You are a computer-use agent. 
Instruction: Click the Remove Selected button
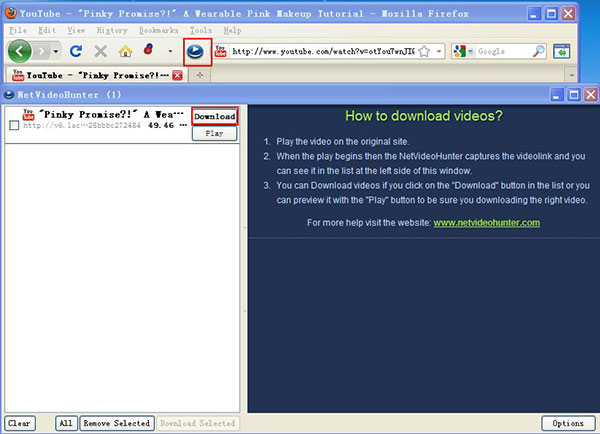(117, 423)
